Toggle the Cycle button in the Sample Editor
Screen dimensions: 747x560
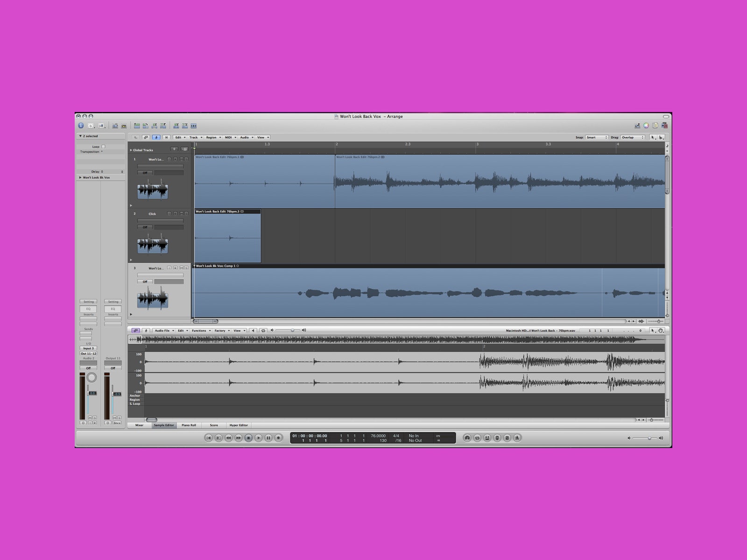(x=263, y=330)
